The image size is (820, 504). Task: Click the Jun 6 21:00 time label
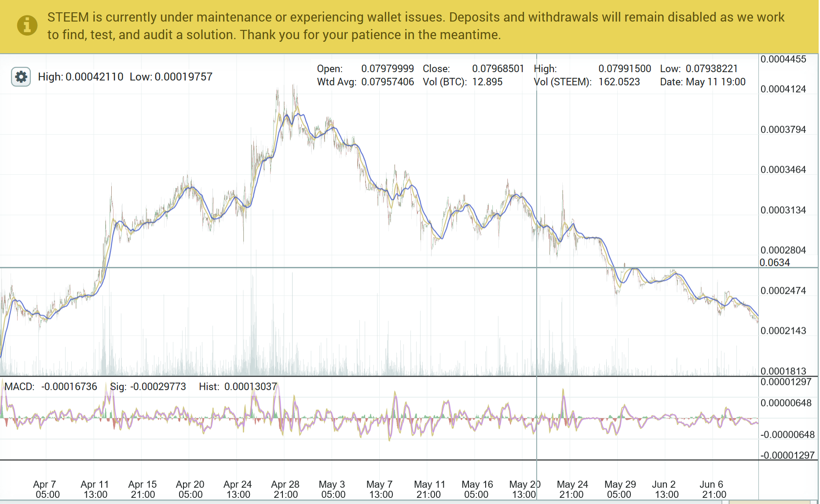click(713, 489)
